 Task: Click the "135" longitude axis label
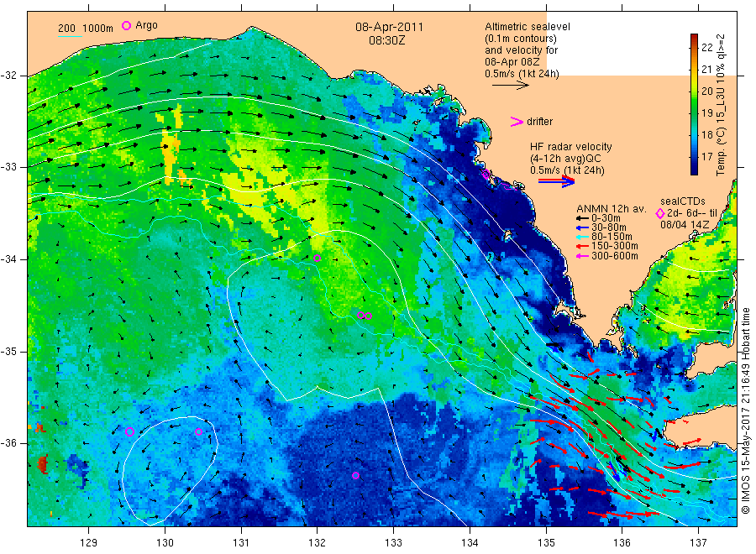click(x=546, y=543)
